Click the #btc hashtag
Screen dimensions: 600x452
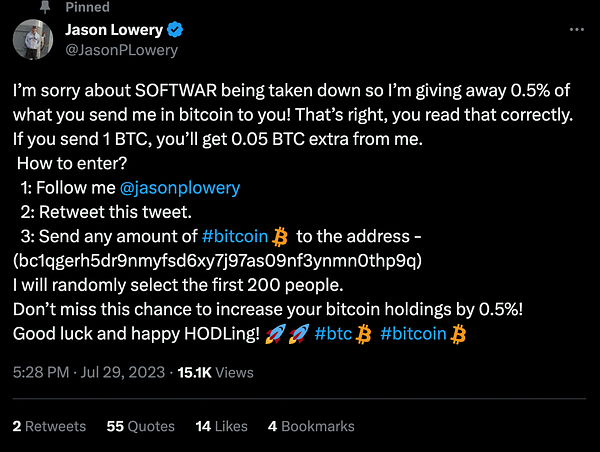[x=333, y=335]
